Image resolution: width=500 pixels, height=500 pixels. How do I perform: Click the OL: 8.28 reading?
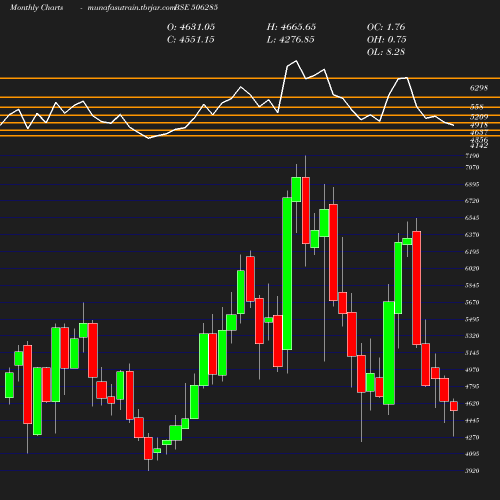[386, 52]
